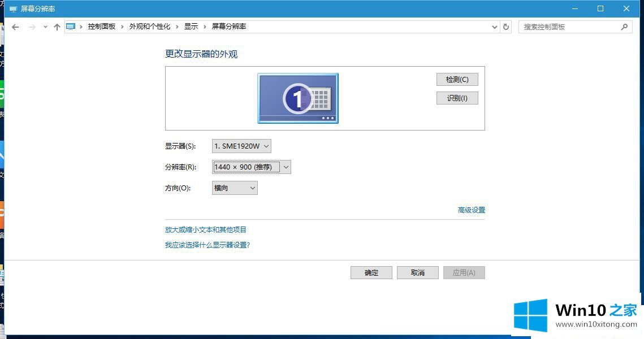This screenshot has width=644, height=339.
Task: Click the 确定 button
Action: point(371,272)
